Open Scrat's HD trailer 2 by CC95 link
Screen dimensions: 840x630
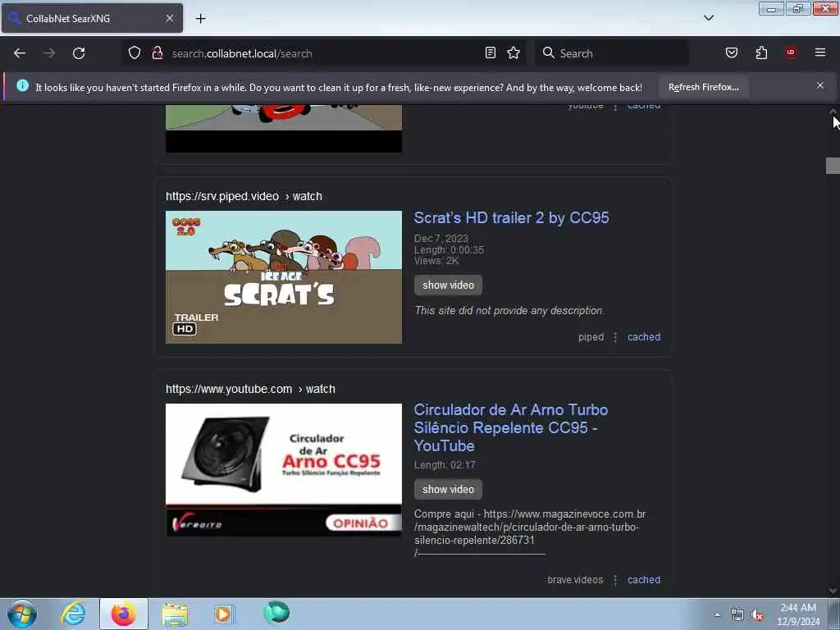[x=511, y=218]
